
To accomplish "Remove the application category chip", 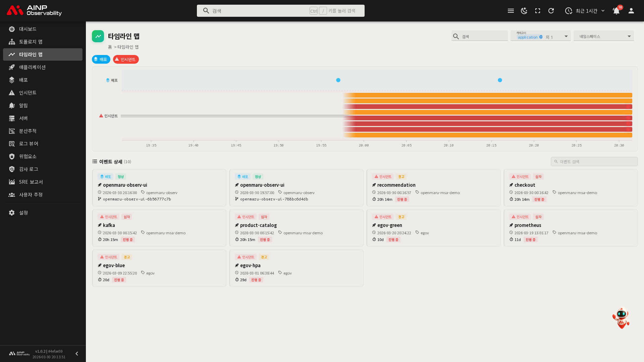I will (541, 37).
